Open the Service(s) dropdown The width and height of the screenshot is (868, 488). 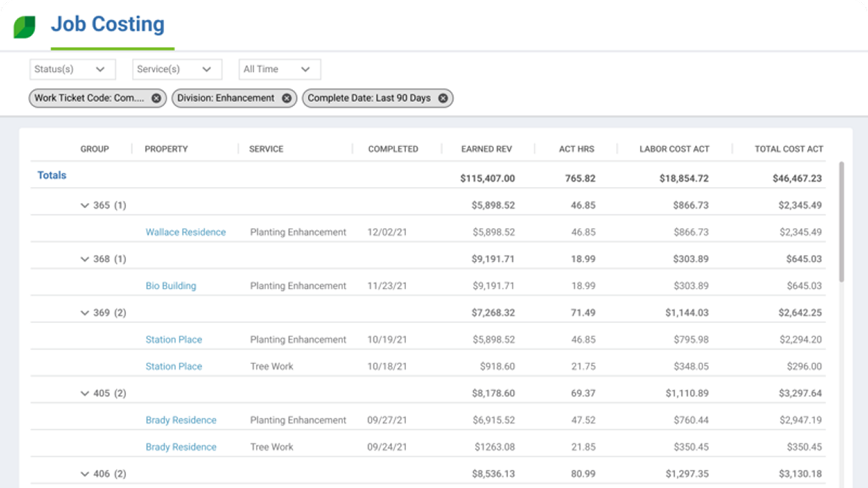pos(176,70)
